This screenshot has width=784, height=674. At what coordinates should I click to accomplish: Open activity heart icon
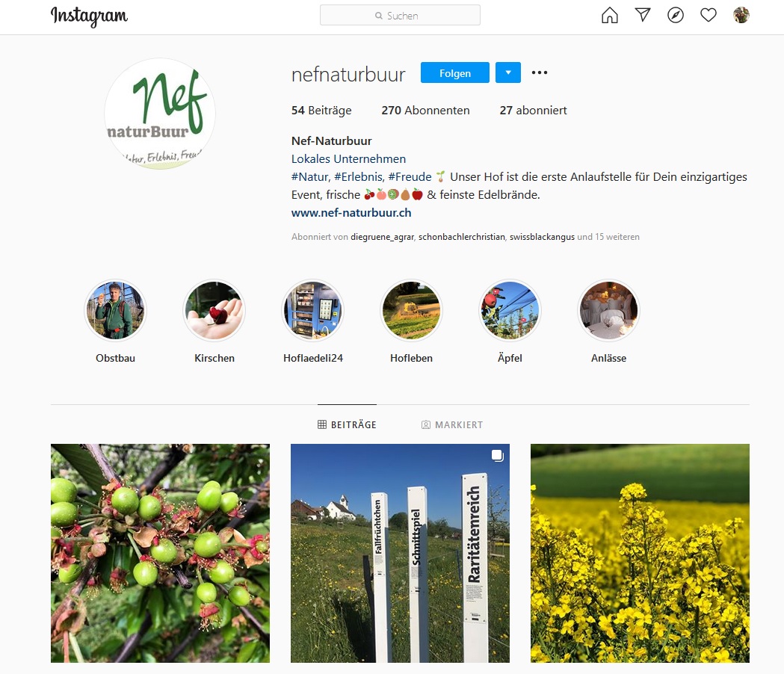pos(708,16)
